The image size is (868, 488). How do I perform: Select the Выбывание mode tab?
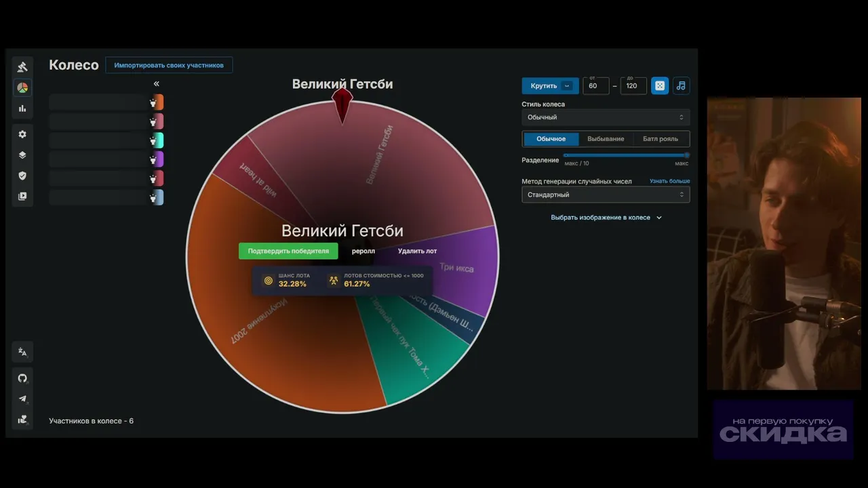606,139
